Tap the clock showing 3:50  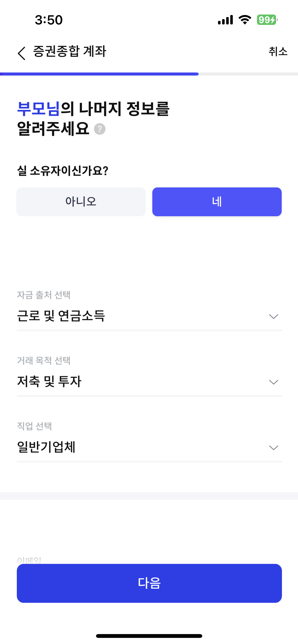[x=49, y=20]
